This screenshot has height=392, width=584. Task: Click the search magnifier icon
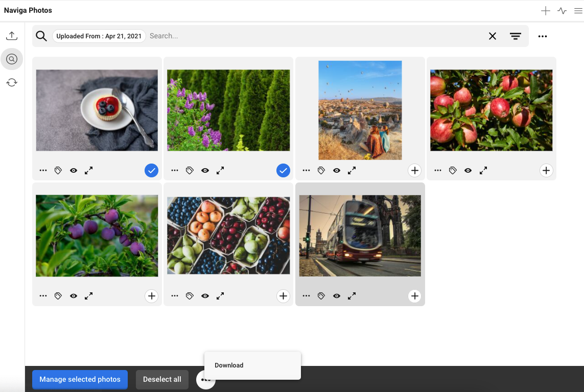coord(41,36)
